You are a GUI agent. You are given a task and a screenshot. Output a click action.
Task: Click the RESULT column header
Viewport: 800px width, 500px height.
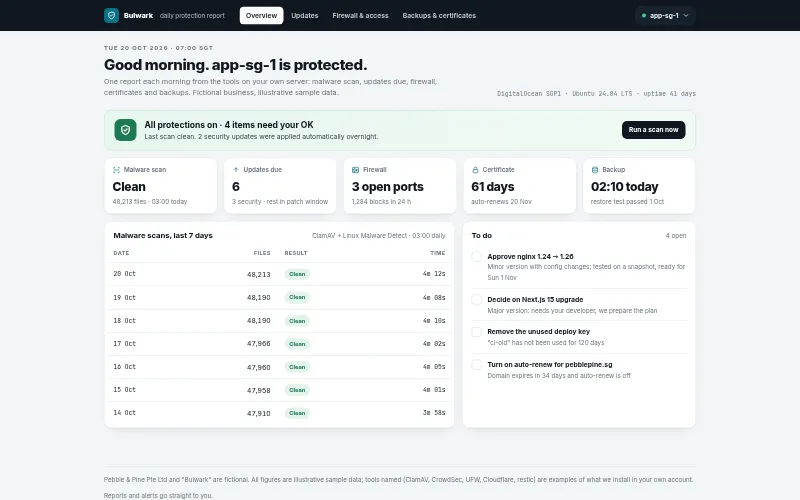(296, 253)
